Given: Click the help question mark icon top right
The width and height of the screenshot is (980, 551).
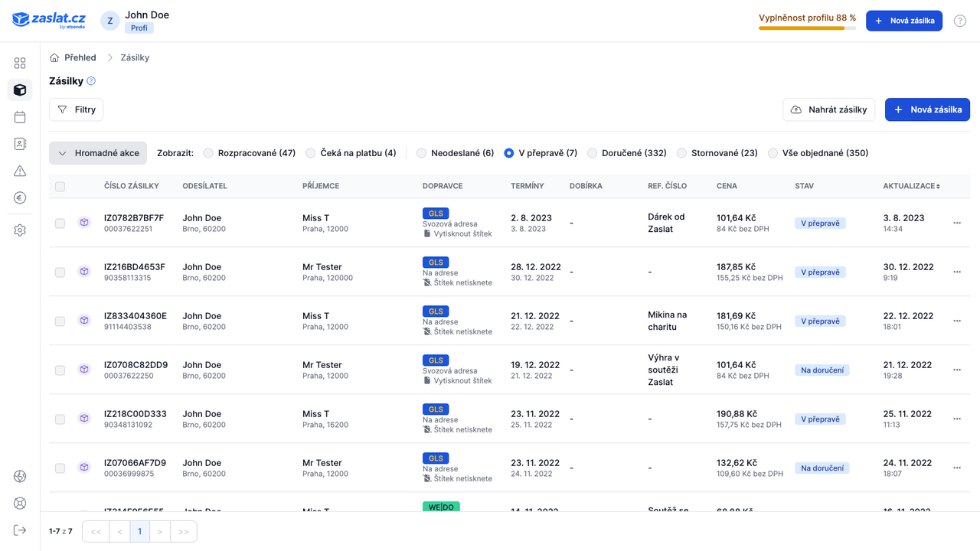Looking at the screenshot, I should coord(960,21).
